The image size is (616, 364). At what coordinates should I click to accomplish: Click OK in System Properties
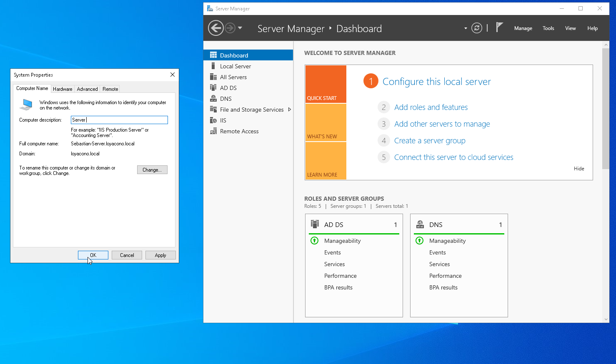(93, 255)
